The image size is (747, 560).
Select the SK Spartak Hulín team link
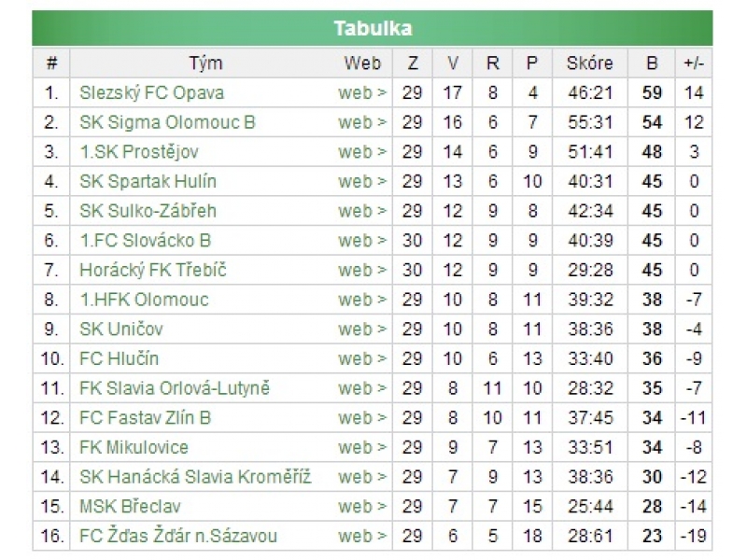[x=148, y=182]
